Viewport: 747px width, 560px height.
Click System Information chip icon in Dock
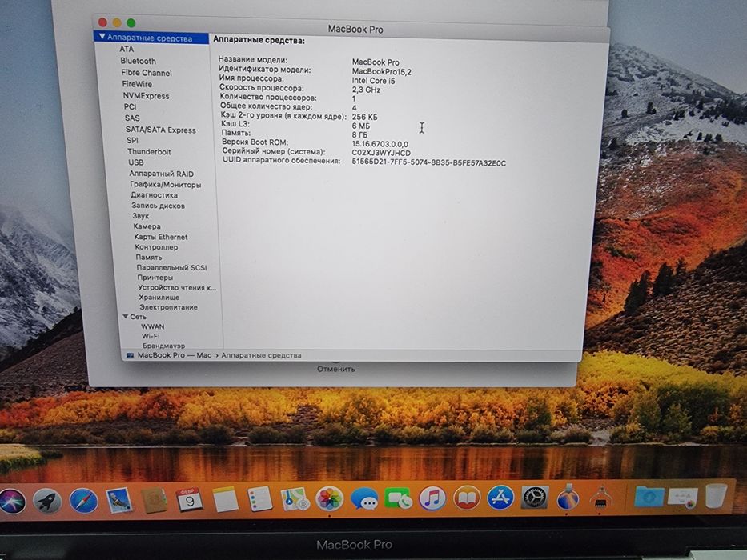coord(601,498)
